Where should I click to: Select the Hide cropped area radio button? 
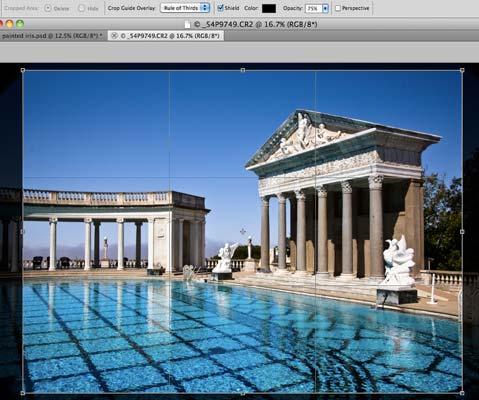pyautogui.click(x=81, y=8)
